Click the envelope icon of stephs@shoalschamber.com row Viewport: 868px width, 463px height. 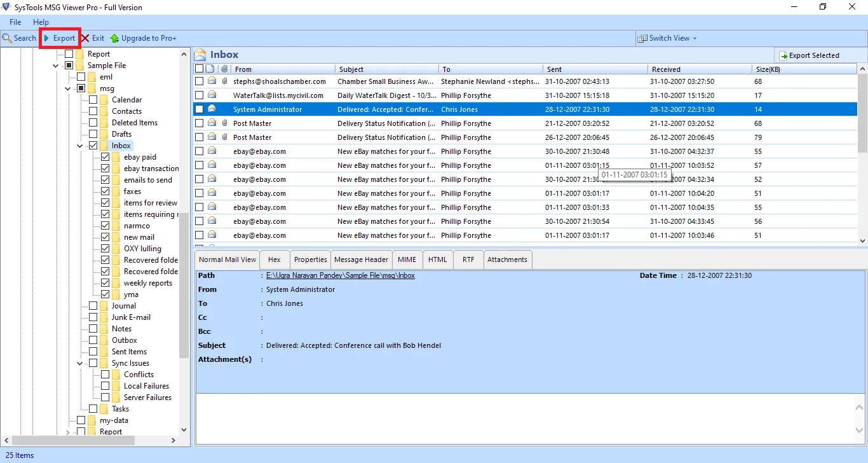pyautogui.click(x=212, y=81)
